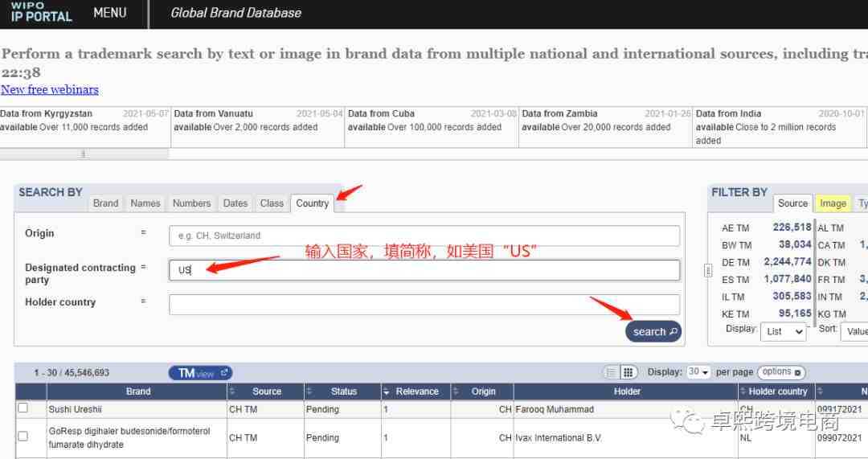Click the filter panel collapse handle
Viewport: 868px width, 459px height.
tap(708, 271)
